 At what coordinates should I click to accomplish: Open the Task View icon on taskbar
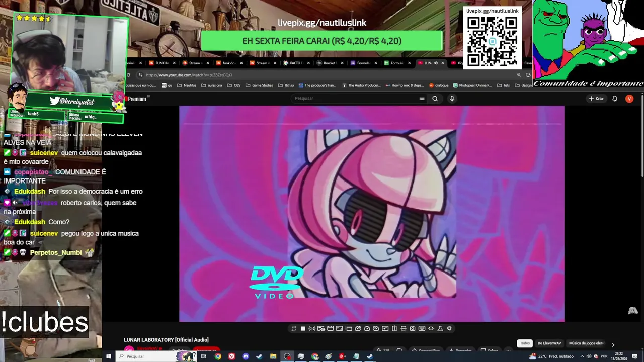203,356
